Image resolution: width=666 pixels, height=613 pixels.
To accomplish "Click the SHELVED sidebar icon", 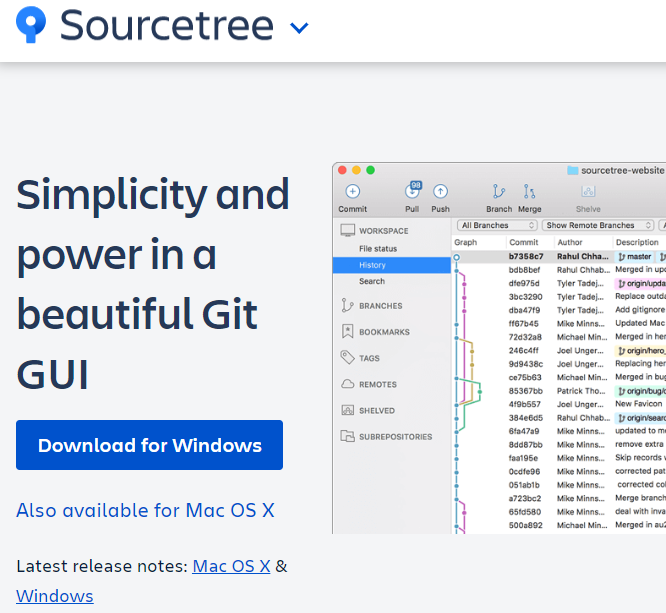I will click(x=347, y=410).
